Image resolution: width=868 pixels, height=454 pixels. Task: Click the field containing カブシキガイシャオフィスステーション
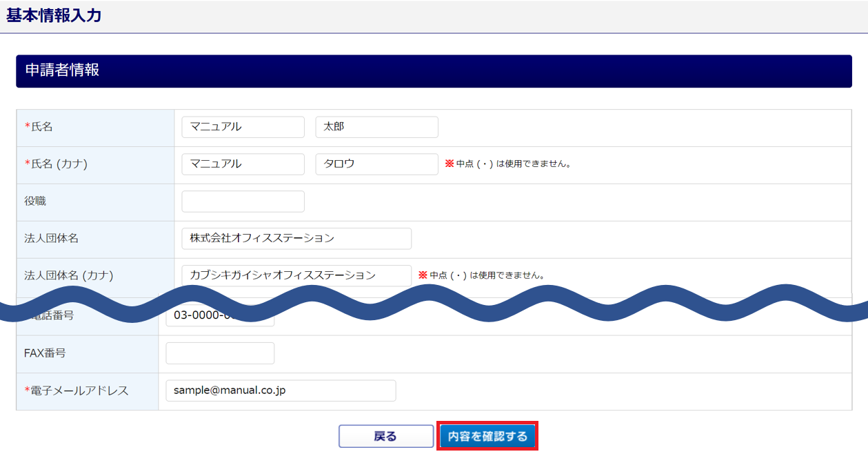point(296,275)
